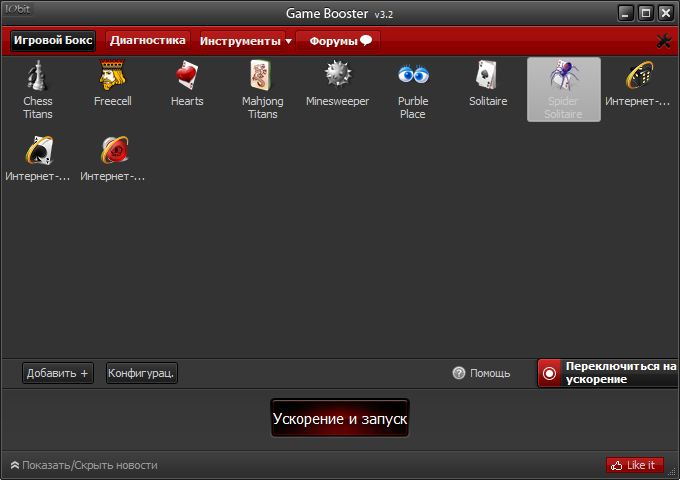The image size is (680, 480).
Task: Click the Spider Solitaire game icon
Action: tap(563, 76)
